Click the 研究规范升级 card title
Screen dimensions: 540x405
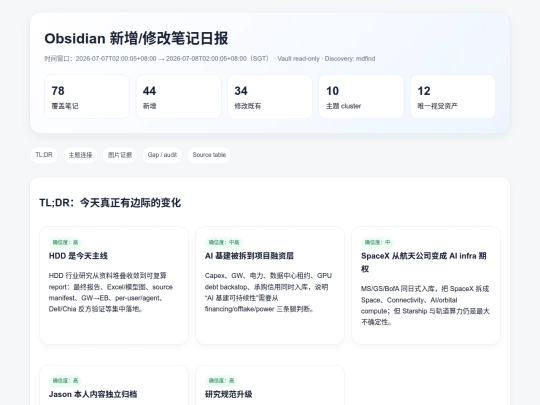tap(228, 394)
